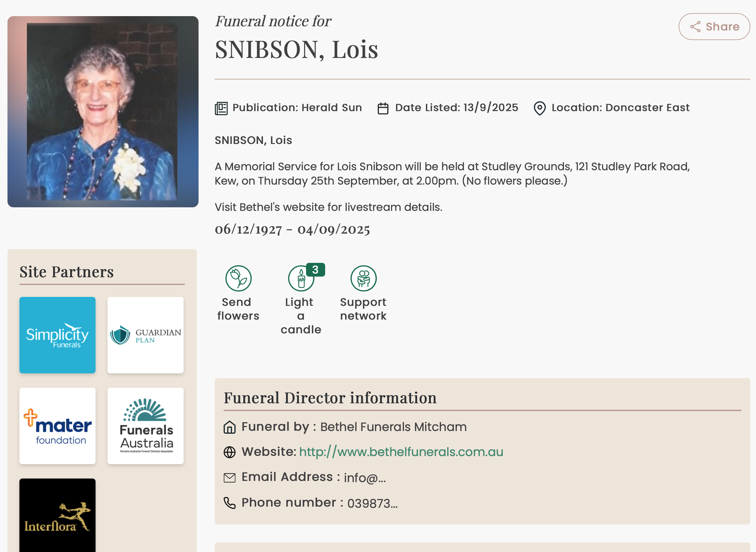Viewport: 756px width, 552px height.
Task: Click the newspaper Publication icon
Action: [221, 108]
